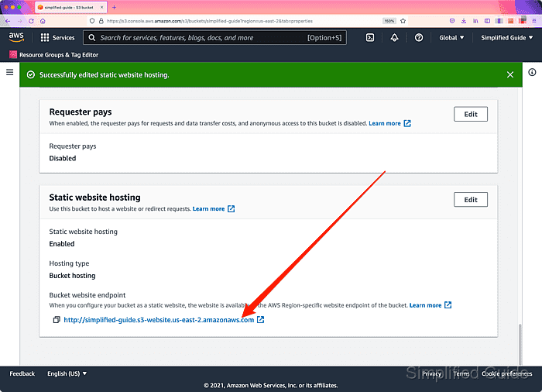Click the Requester pays 'Disabled' value

(x=63, y=158)
